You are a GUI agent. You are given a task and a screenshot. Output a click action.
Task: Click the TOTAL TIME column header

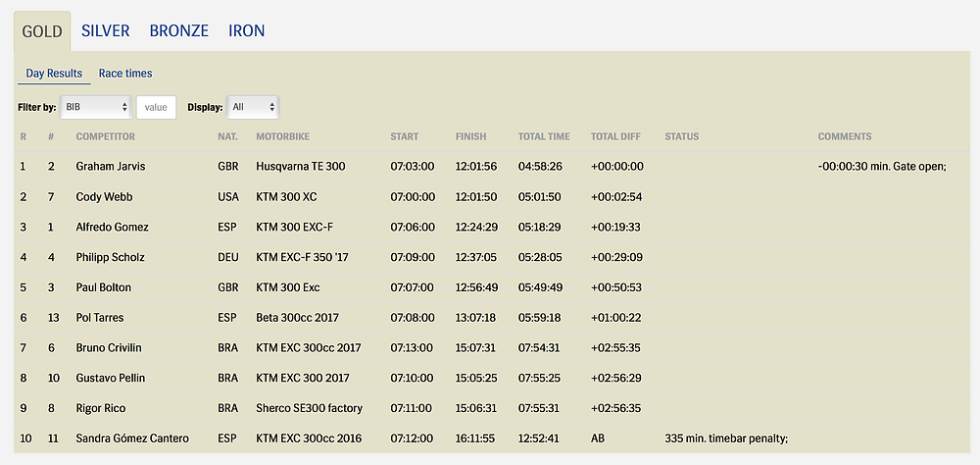point(544,136)
